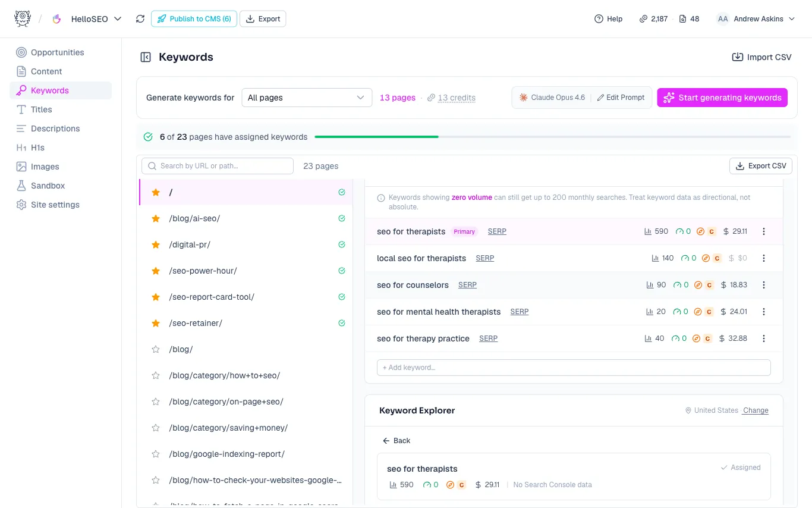Star the /blog/category/how+to+seo/ page
Screen dimensions: 812x508
156,375
